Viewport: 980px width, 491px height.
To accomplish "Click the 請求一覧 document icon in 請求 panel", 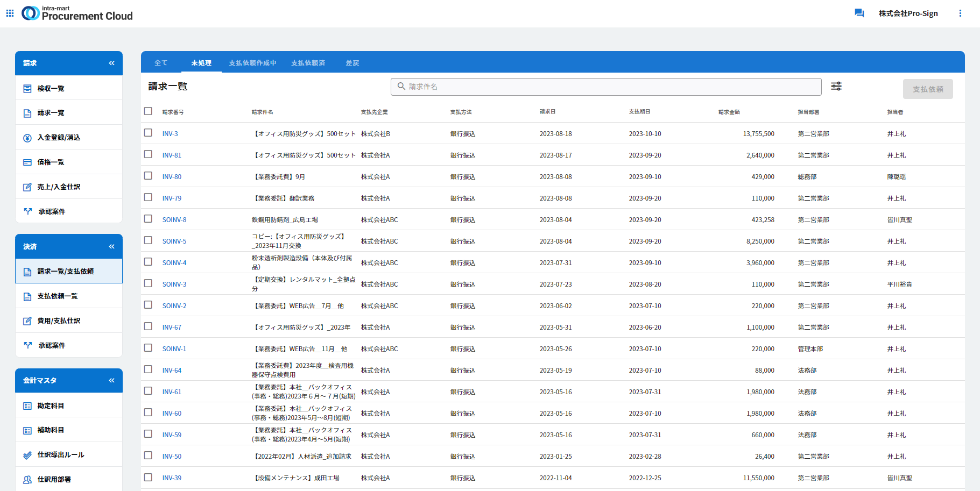I will (x=27, y=113).
